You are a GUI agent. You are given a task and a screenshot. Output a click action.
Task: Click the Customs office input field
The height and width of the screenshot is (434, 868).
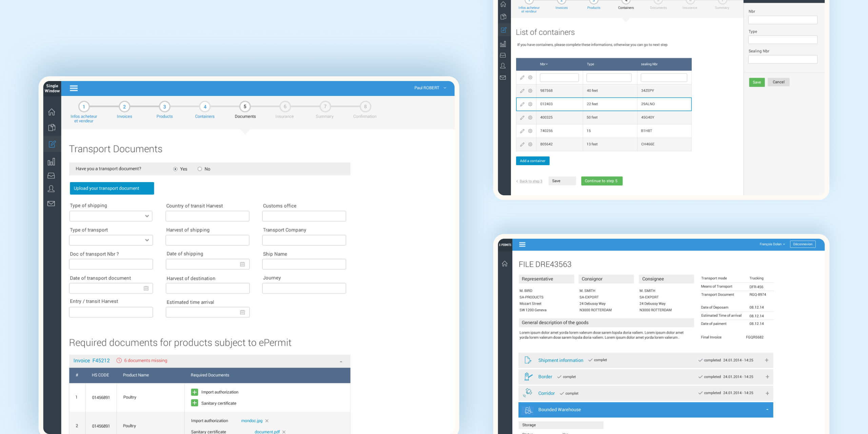point(304,216)
